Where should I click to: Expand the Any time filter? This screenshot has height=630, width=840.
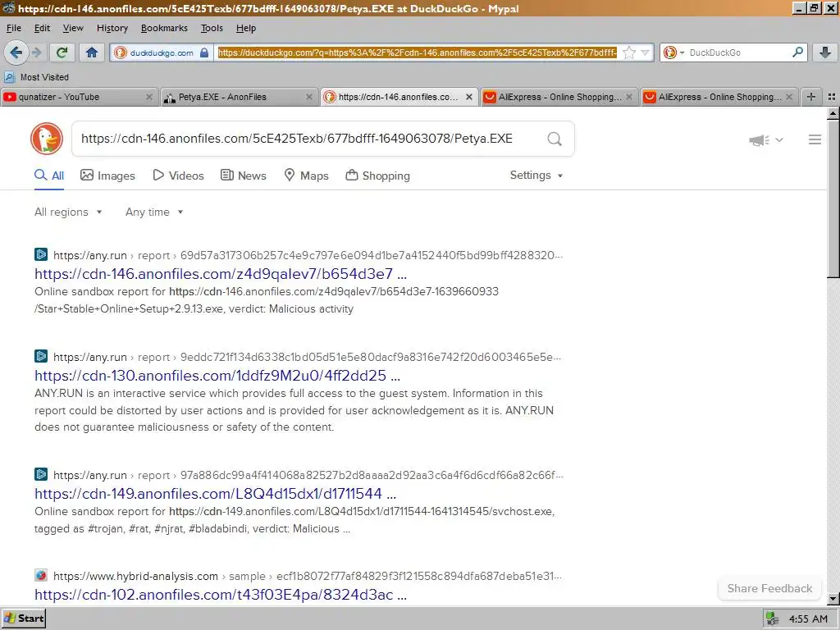154,212
